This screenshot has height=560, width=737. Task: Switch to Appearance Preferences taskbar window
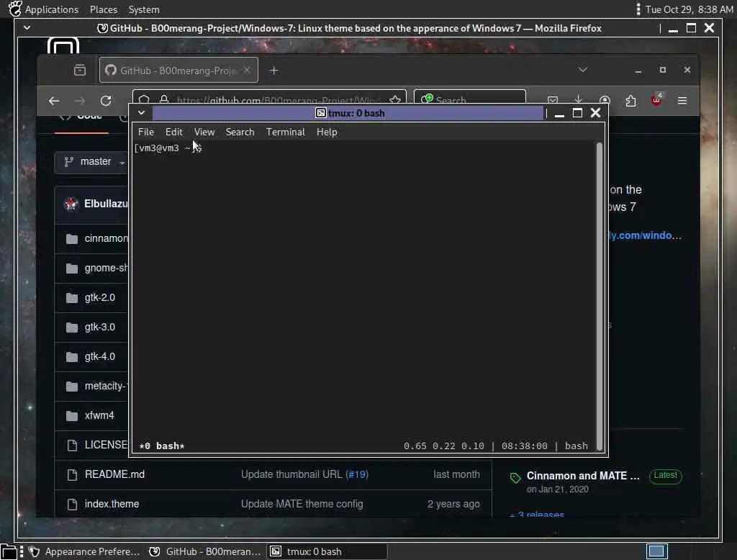tap(85, 551)
